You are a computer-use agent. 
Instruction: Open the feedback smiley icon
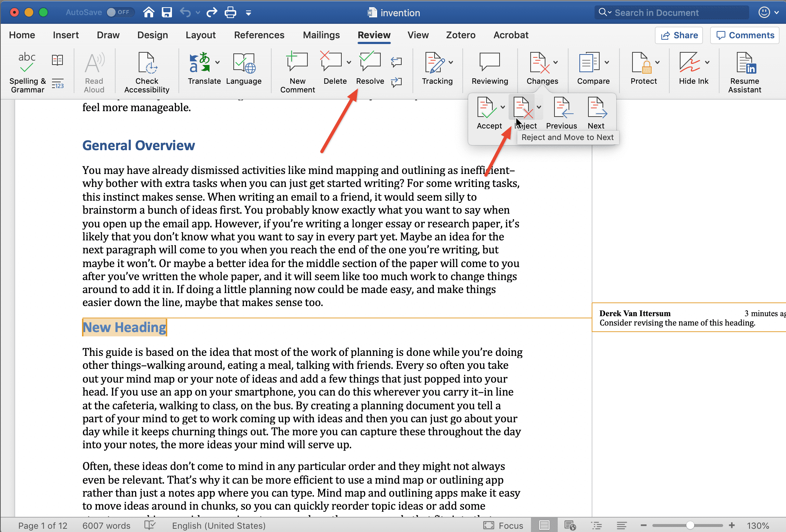pos(764,13)
